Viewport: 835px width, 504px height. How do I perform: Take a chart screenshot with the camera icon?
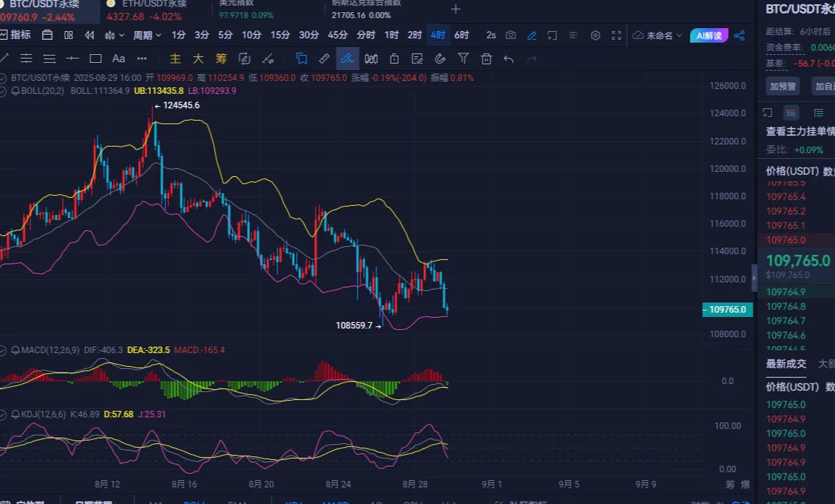(511, 35)
